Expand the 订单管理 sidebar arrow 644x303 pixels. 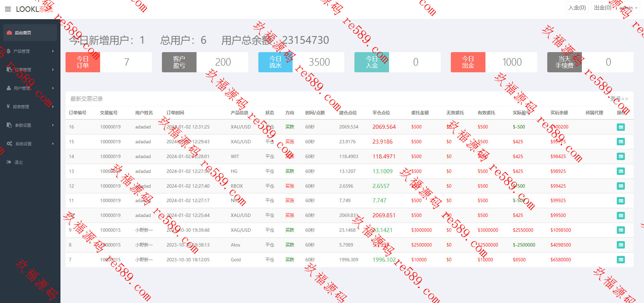[x=53, y=70]
